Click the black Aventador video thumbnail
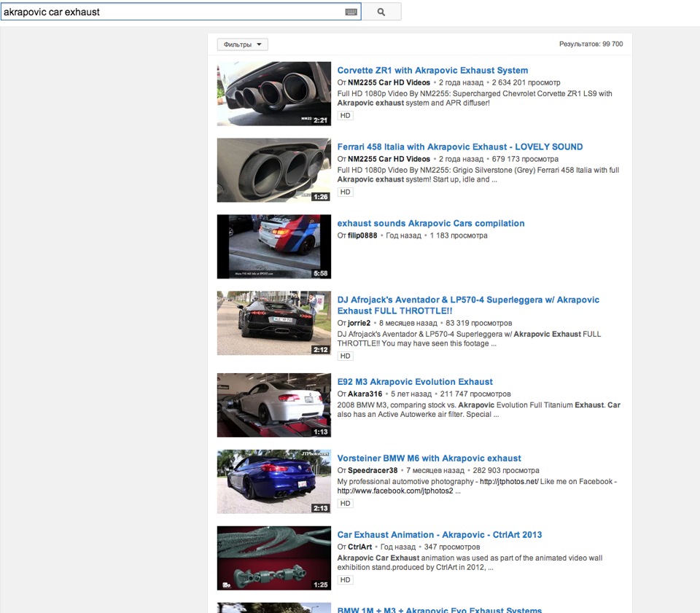This screenshot has height=613, width=700. (x=274, y=323)
